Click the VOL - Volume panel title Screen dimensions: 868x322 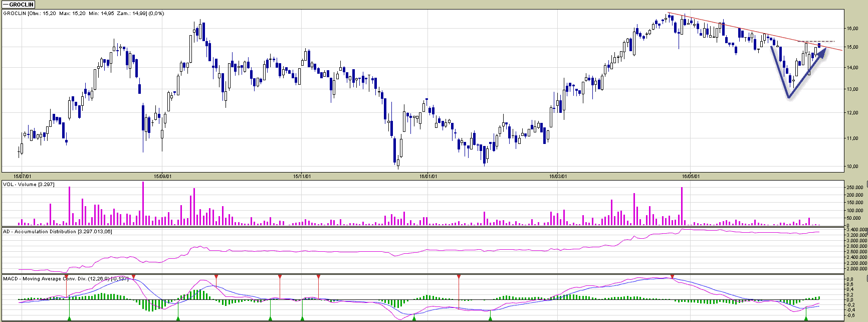(29, 185)
